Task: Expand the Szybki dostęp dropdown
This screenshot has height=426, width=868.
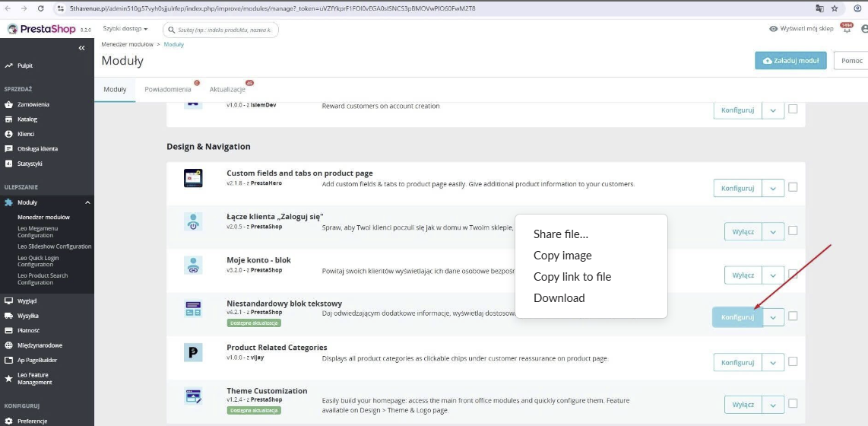Action: [x=125, y=29]
